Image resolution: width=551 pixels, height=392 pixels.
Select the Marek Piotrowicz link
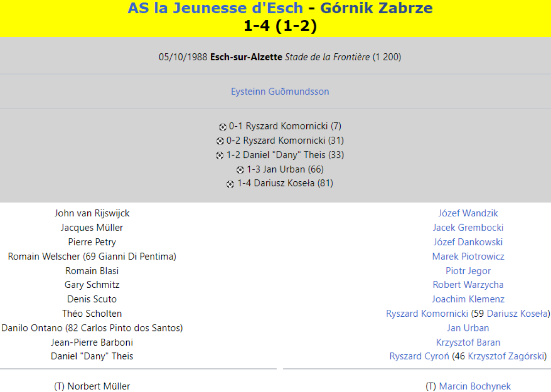468,256
